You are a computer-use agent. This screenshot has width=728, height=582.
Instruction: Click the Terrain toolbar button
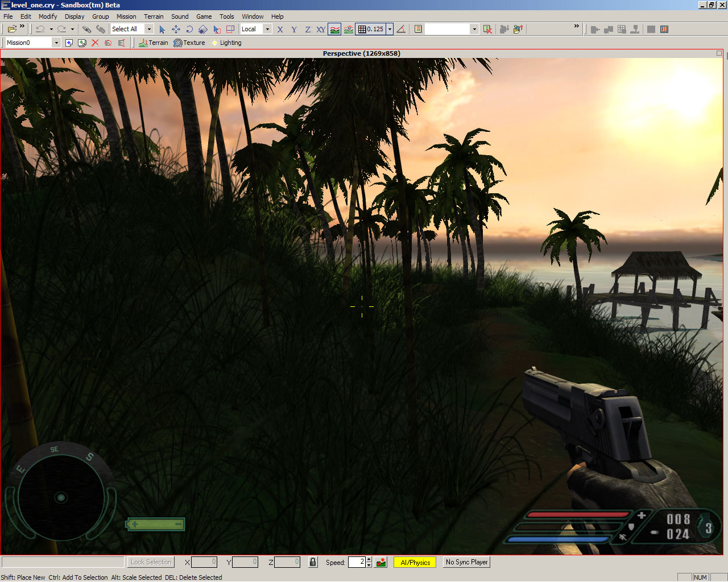(153, 43)
